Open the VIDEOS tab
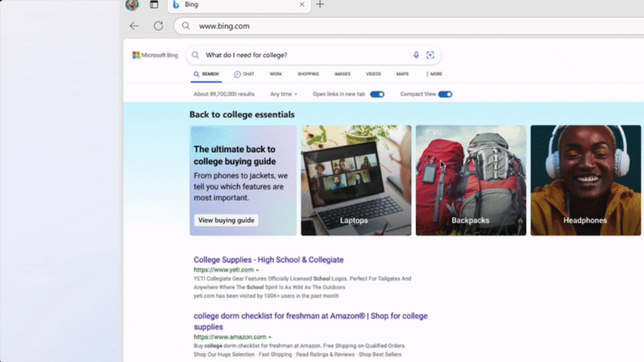The image size is (644, 362). coord(373,74)
